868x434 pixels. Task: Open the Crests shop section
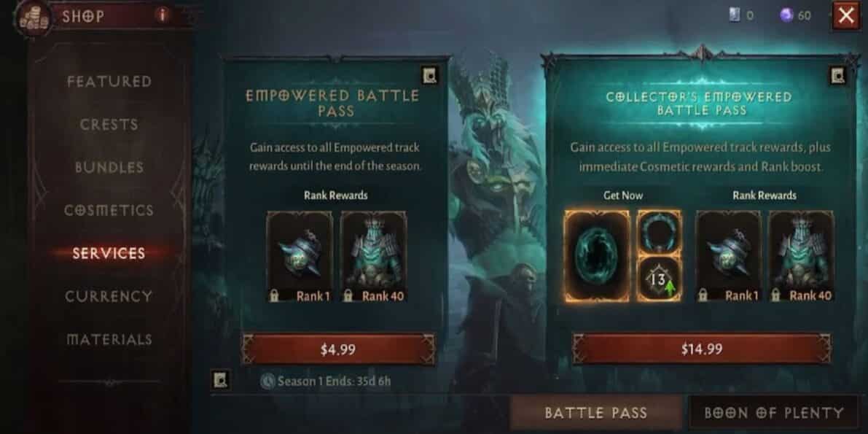(109, 125)
